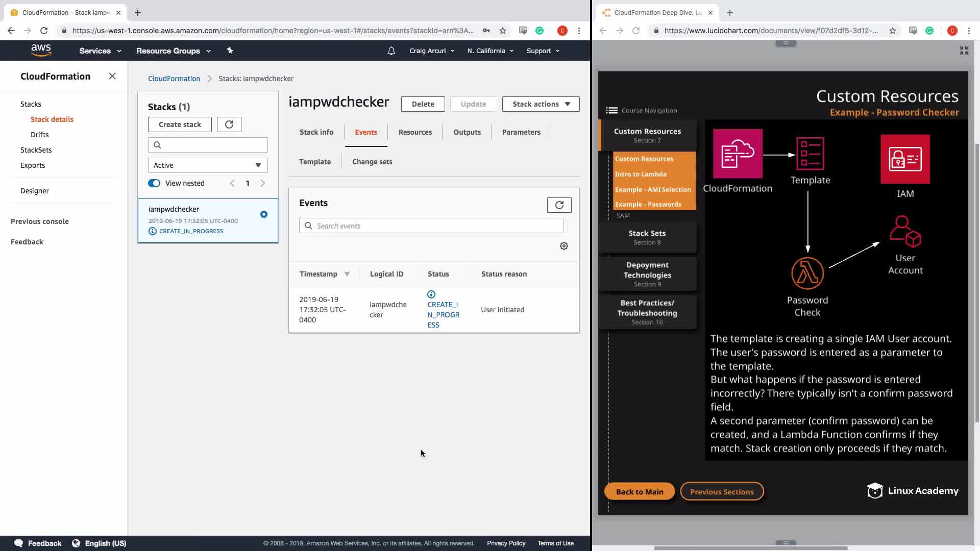This screenshot has height=551, width=980.
Task: Close the CloudFormation sidebar with X
Action: click(112, 77)
